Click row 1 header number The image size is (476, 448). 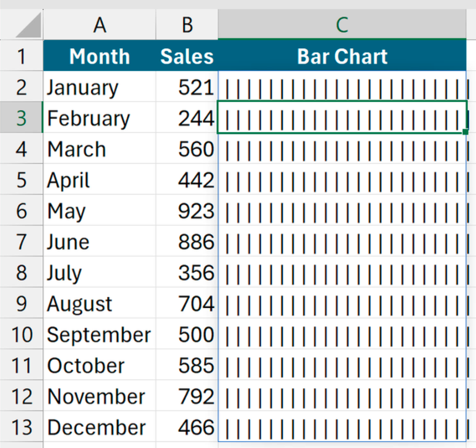21,56
